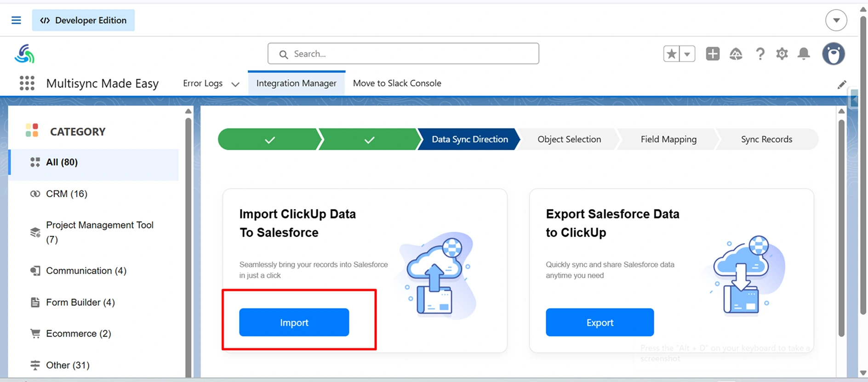The width and height of the screenshot is (868, 382).
Task: Click the cloud upload illustration
Action: (x=438, y=275)
